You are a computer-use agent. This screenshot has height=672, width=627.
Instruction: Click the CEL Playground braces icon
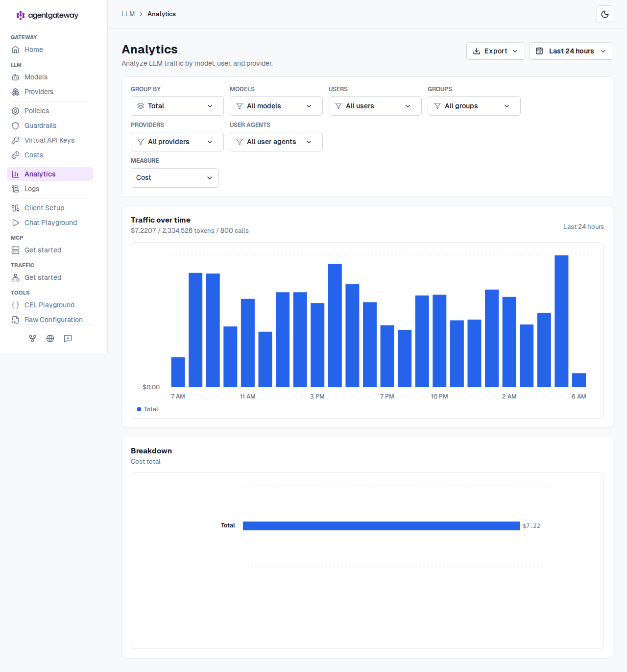16,305
